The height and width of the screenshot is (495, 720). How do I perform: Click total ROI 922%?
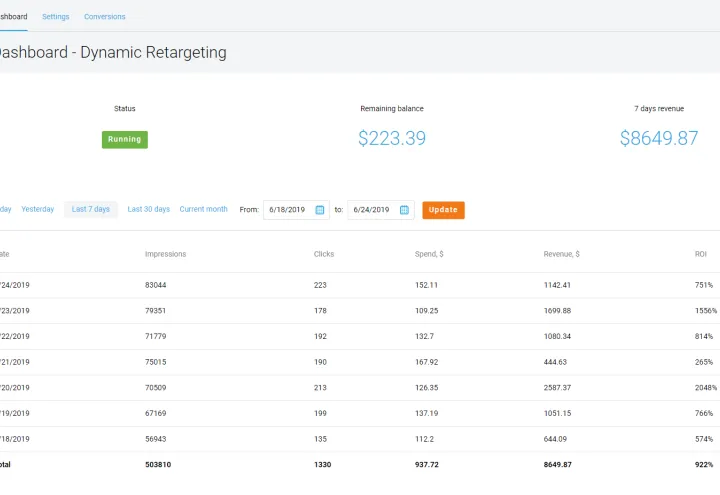coord(704,465)
